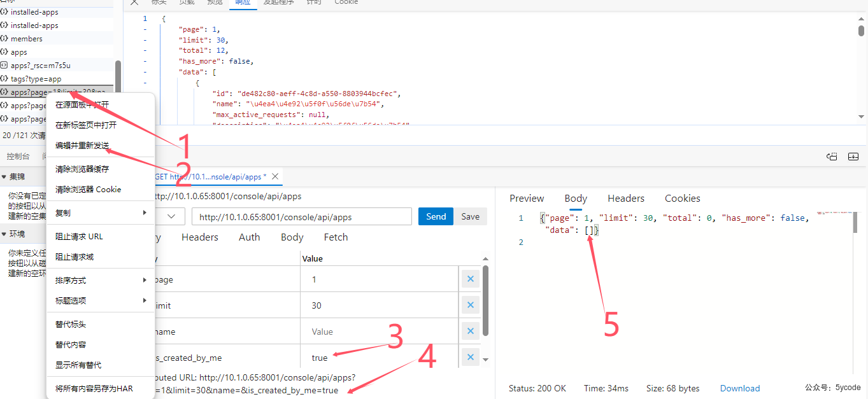Click the params table scroll-up arrow
This screenshot has height=399, width=868.
[x=486, y=259]
